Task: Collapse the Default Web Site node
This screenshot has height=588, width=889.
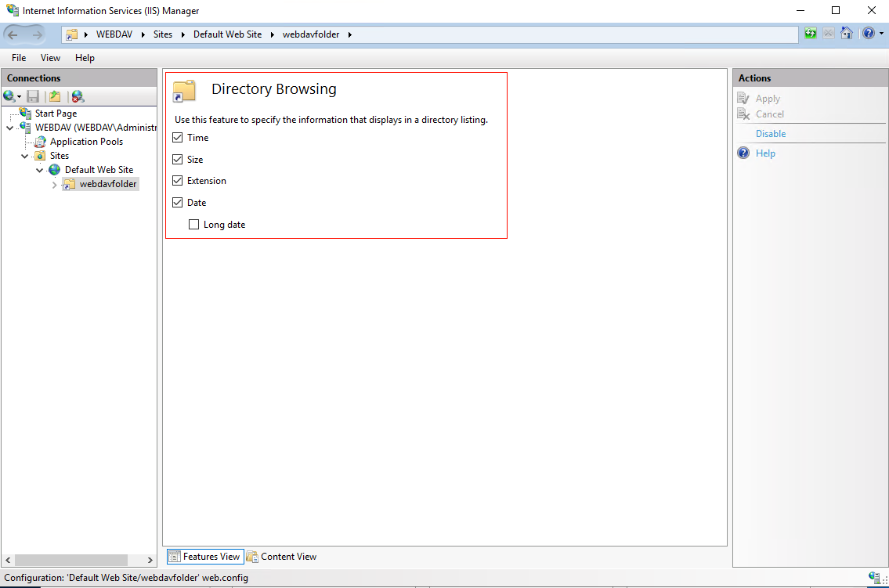Action: (39, 170)
